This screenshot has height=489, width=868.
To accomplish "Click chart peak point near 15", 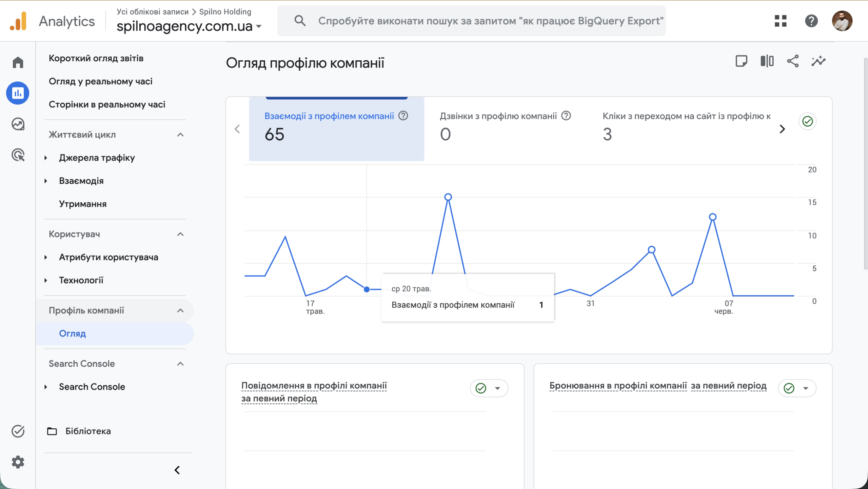I will (448, 197).
